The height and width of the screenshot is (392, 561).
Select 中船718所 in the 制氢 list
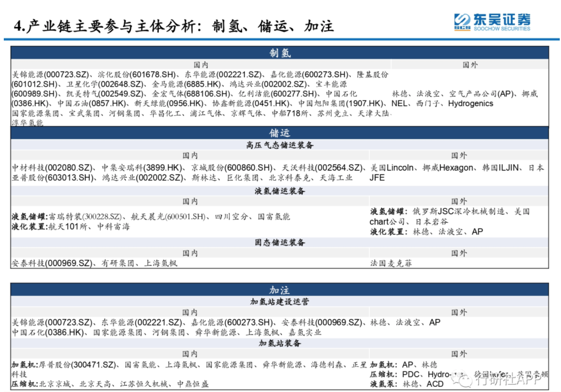tap(290, 113)
